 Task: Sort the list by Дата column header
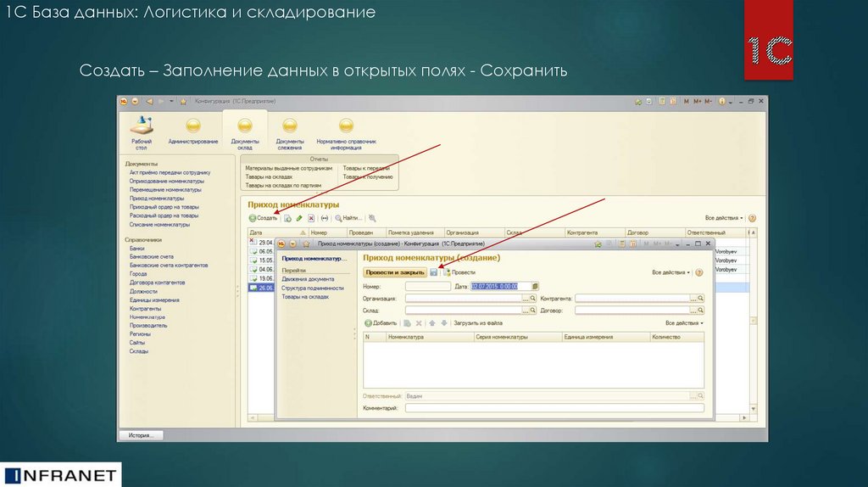(277, 232)
